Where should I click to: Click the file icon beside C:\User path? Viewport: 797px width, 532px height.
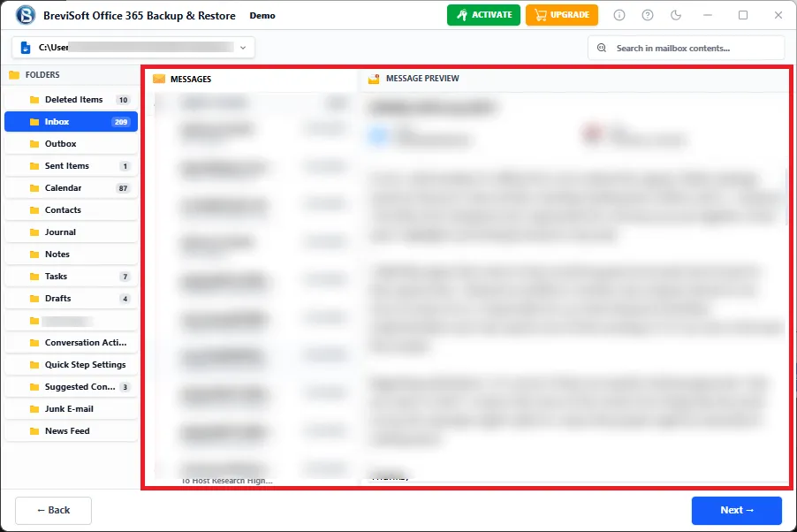point(26,48)
